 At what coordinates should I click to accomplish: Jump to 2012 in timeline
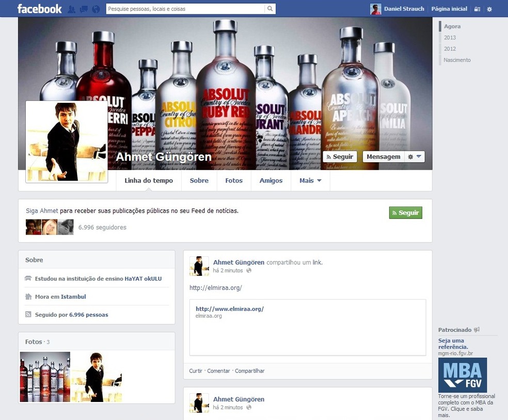pos(450,49)
